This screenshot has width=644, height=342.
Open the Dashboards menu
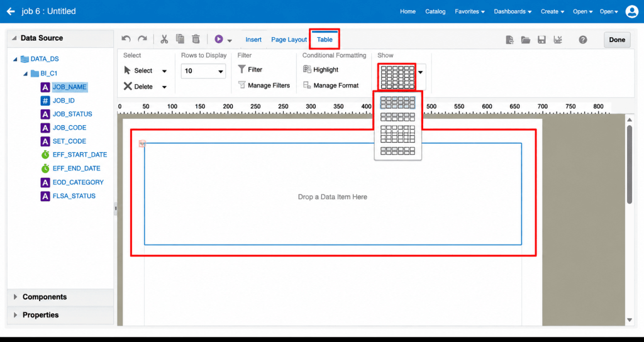click(x=513, y=11)
